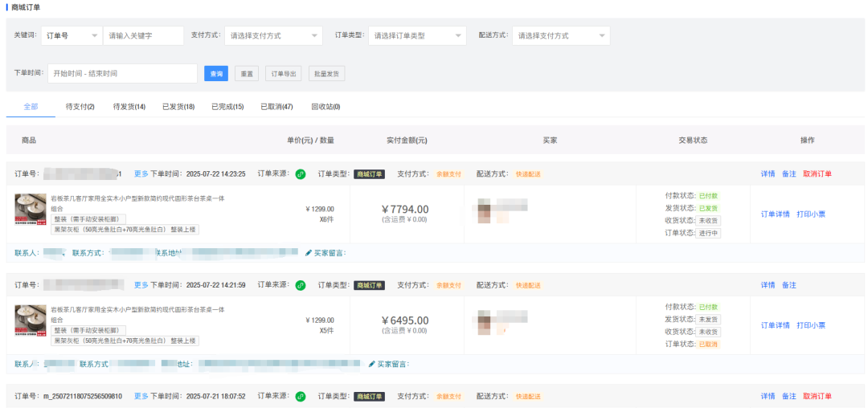This screenshot has height=408, width=868.
Task: Switch to the 已取消(47) tab
Action: (276, 107)
